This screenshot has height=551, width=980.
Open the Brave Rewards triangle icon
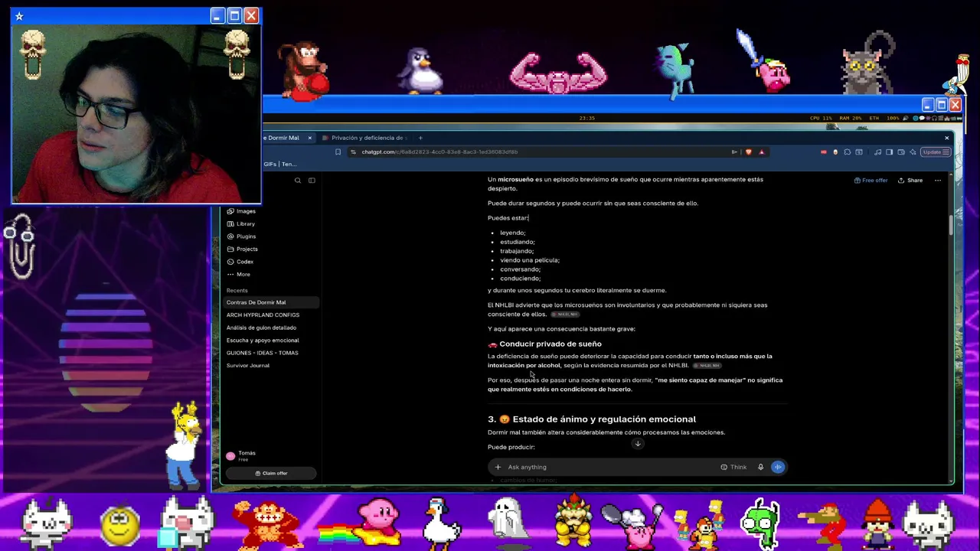[x=761, y=152]
